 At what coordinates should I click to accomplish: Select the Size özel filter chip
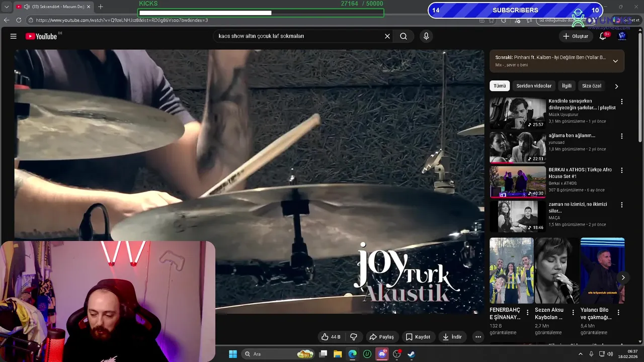592,86
